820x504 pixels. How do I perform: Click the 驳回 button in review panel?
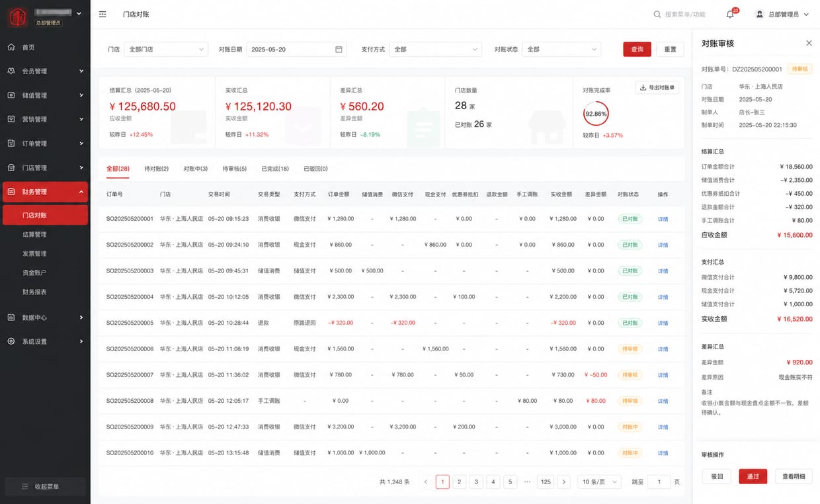point(717,476)
